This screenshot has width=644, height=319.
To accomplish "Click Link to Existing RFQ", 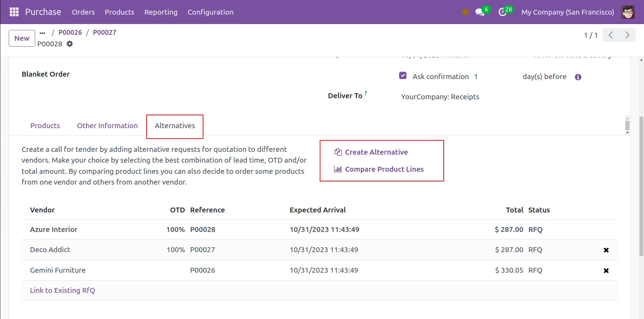I will click(63, 290).
